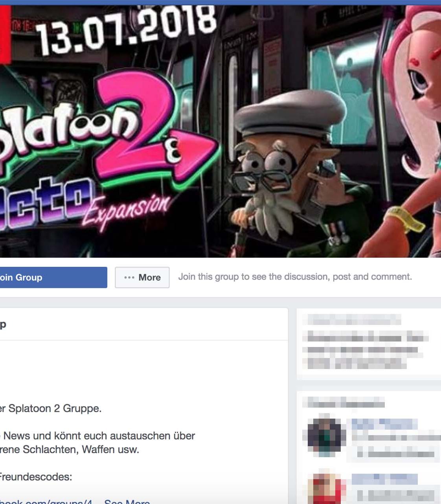Click the three-dot ellipsis icon beside More
The height and width of the screenshot is (504, 441).
(129, 277)
